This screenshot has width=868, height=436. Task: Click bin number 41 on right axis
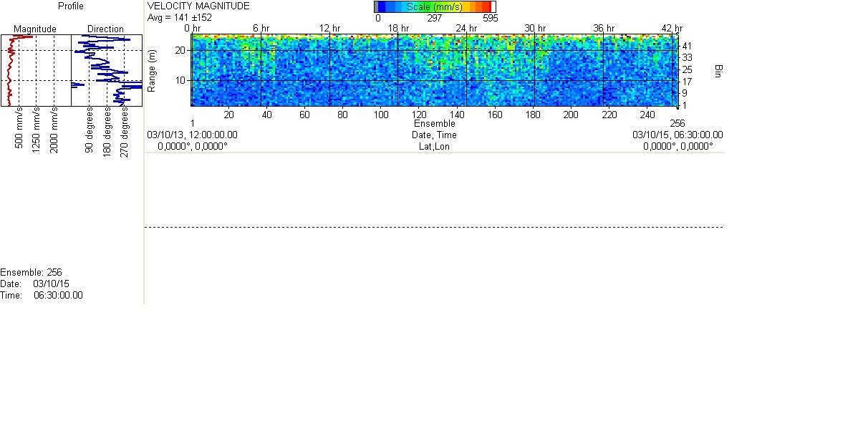687,46
